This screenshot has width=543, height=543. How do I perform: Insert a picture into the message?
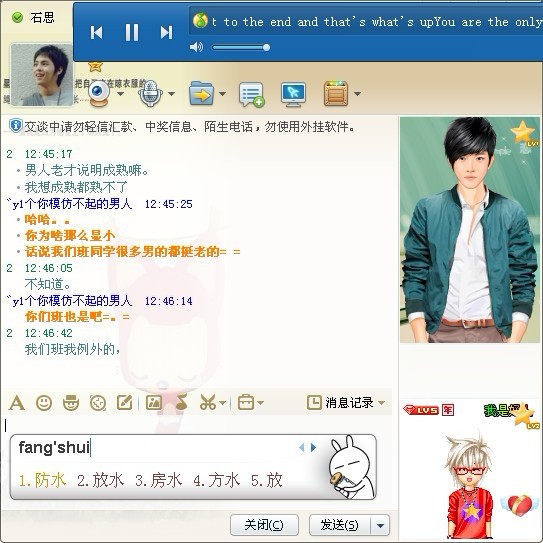click(x=154, y=403)
